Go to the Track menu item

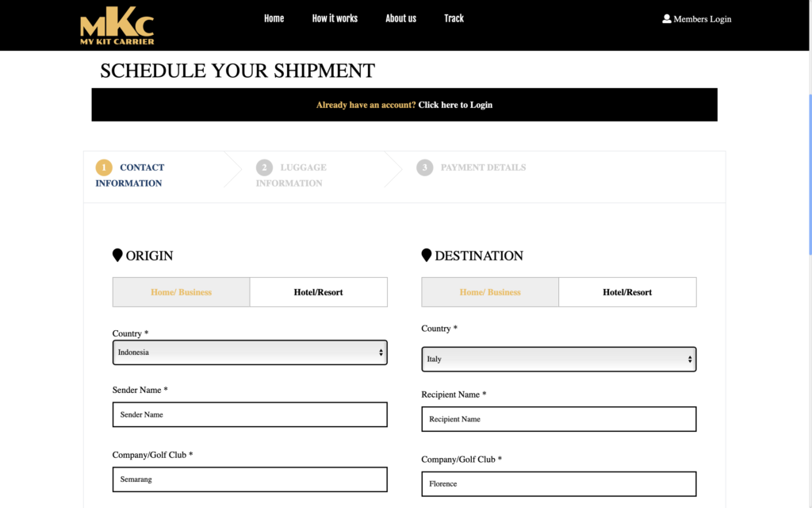[x=454, y=19]
